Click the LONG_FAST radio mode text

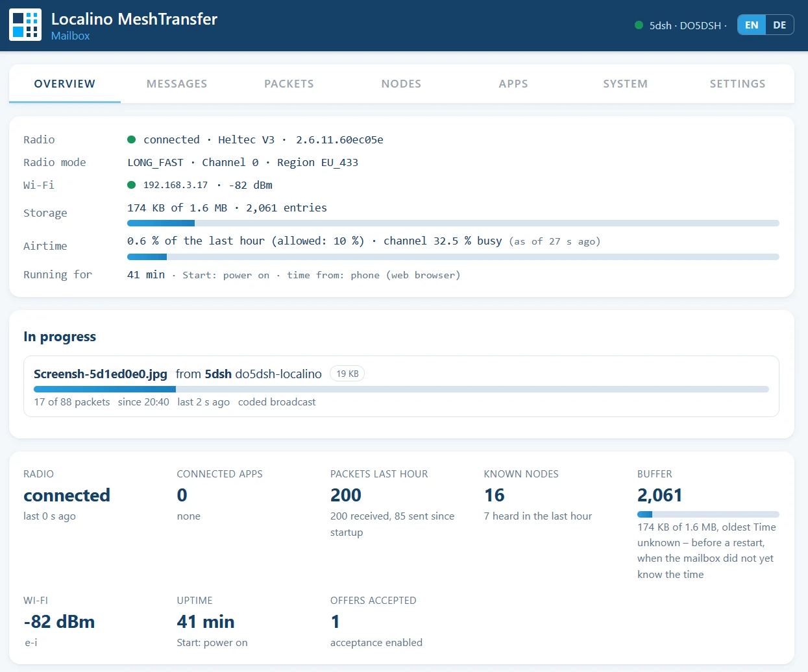click(155, 162)
